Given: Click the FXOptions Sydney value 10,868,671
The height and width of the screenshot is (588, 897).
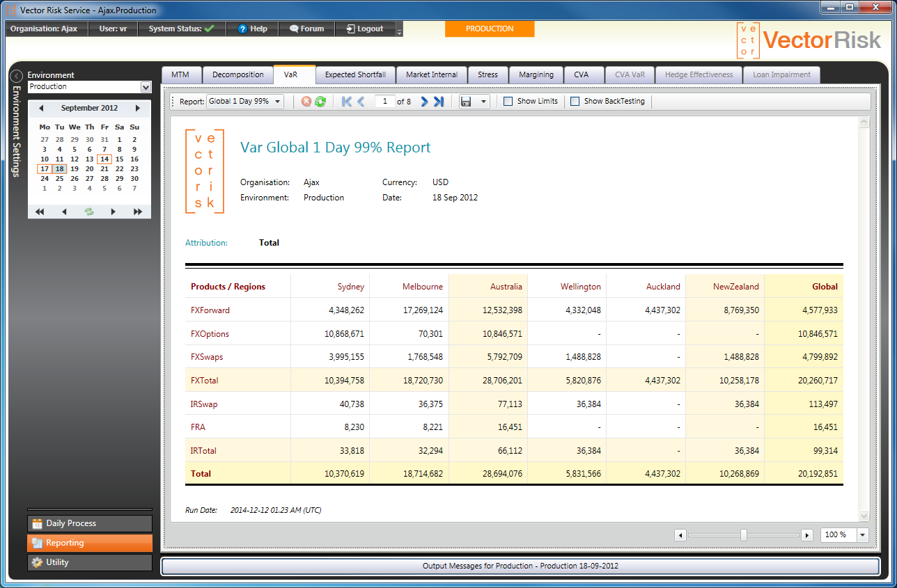Looking at the screenshot, I should [x=344, y=333].
